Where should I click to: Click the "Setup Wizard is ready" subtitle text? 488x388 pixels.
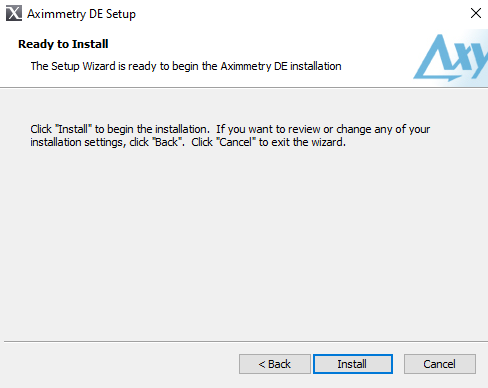pos(186,66)
